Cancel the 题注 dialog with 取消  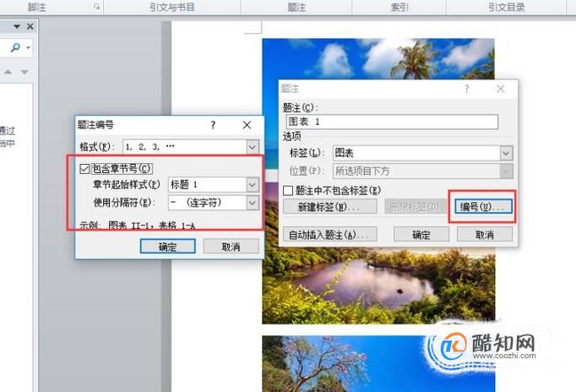click(485, 234)
